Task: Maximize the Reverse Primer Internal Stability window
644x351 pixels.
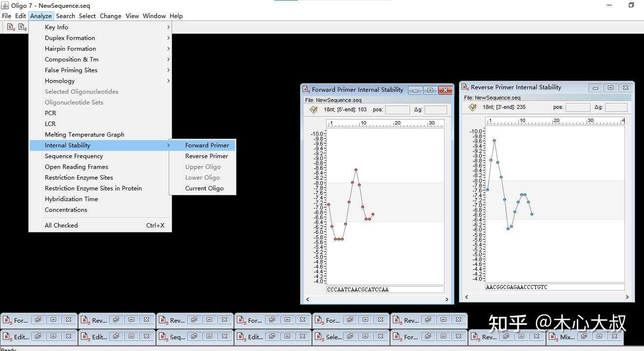Action: pos(610,88)
